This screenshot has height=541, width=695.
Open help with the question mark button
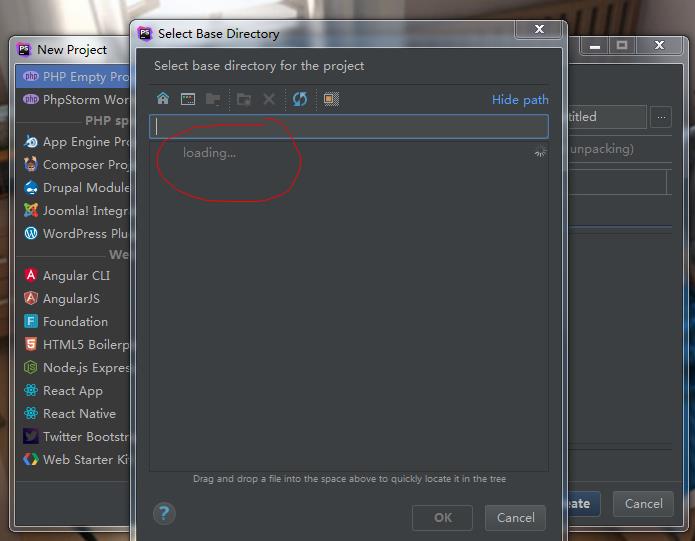[x=164, y=514]
